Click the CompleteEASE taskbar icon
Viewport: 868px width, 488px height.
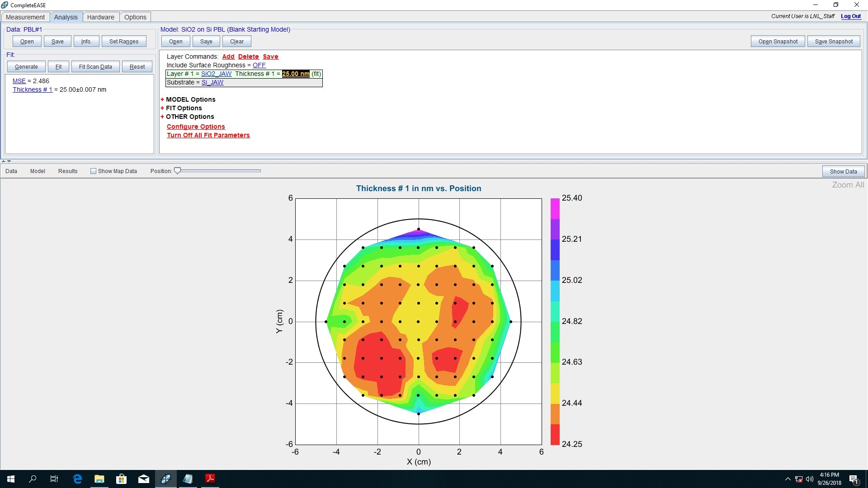tap(165, 479)
